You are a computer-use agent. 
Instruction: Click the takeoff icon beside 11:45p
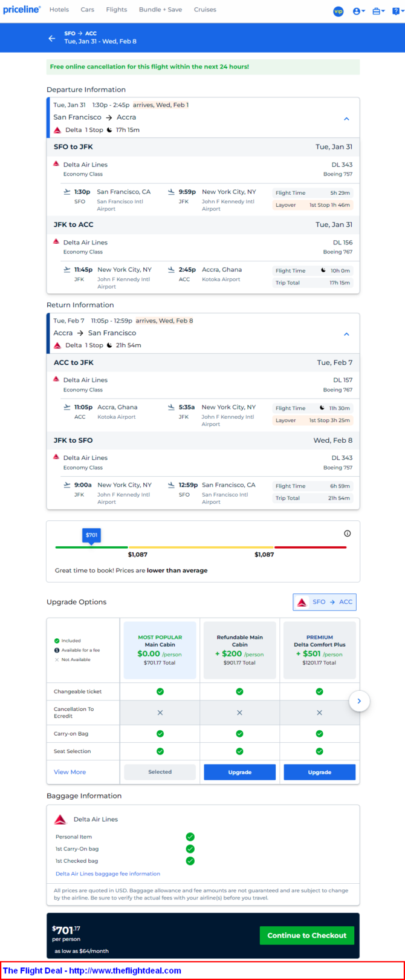[67, 270]
